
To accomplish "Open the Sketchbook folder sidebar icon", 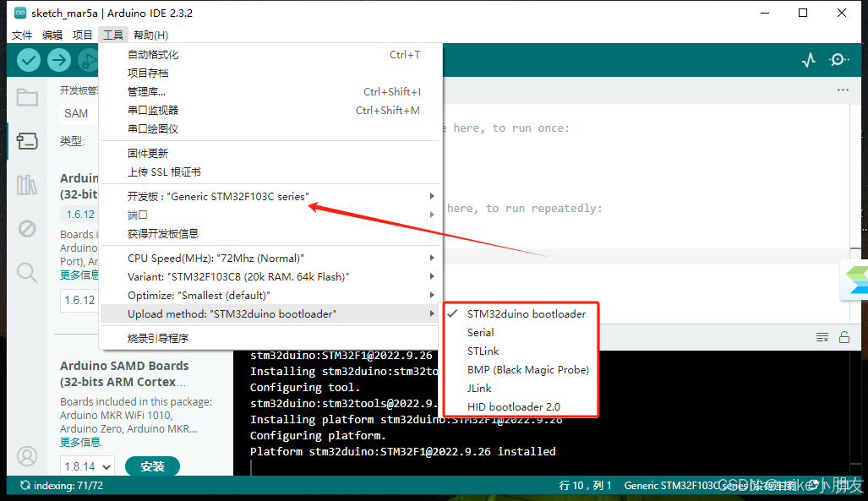I will point(26,97).
